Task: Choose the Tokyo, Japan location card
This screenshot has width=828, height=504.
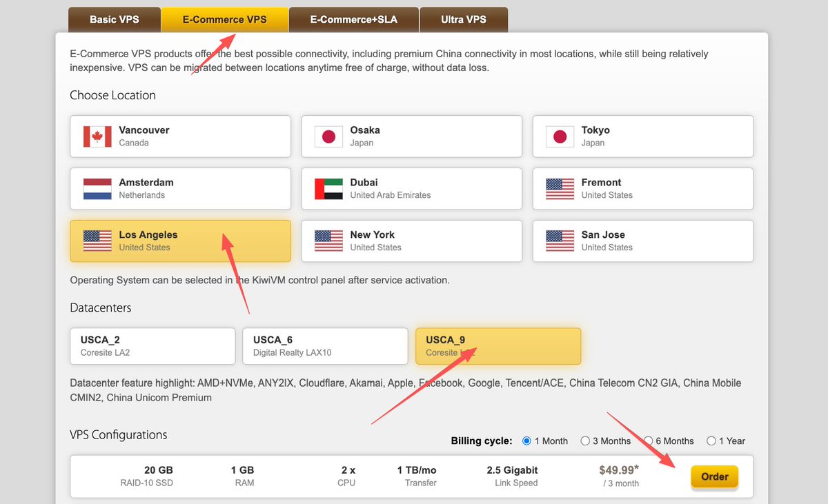Action: (x=642, y=137)
